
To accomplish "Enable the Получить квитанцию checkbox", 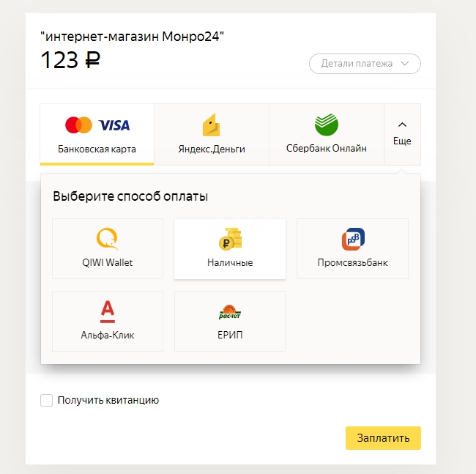I will (x=46, y=400).
